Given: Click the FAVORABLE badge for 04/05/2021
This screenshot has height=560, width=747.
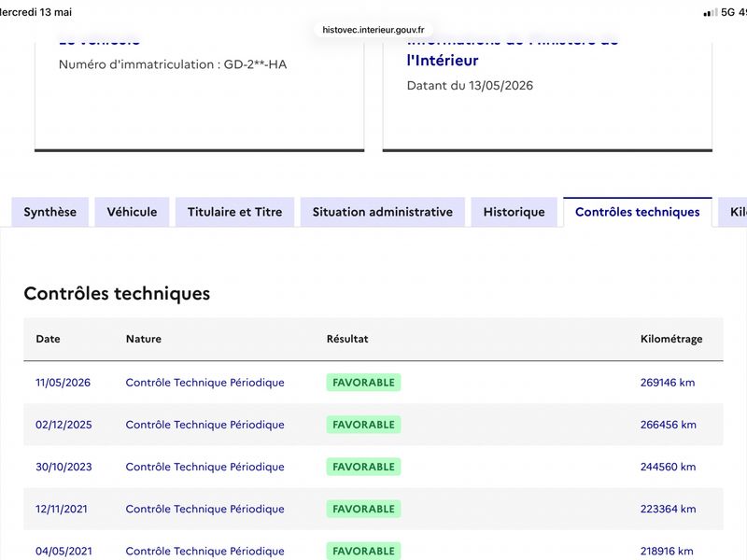Looking at the screenshot, I should [363, 551].
